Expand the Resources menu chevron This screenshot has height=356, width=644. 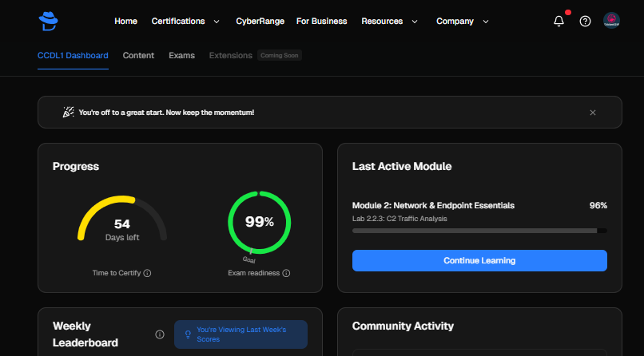coord(415,22)
